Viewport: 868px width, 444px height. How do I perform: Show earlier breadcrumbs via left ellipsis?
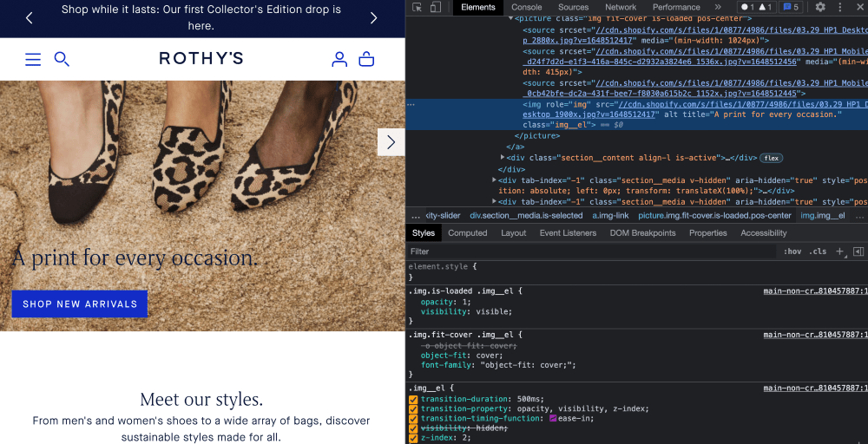point(416,216)
